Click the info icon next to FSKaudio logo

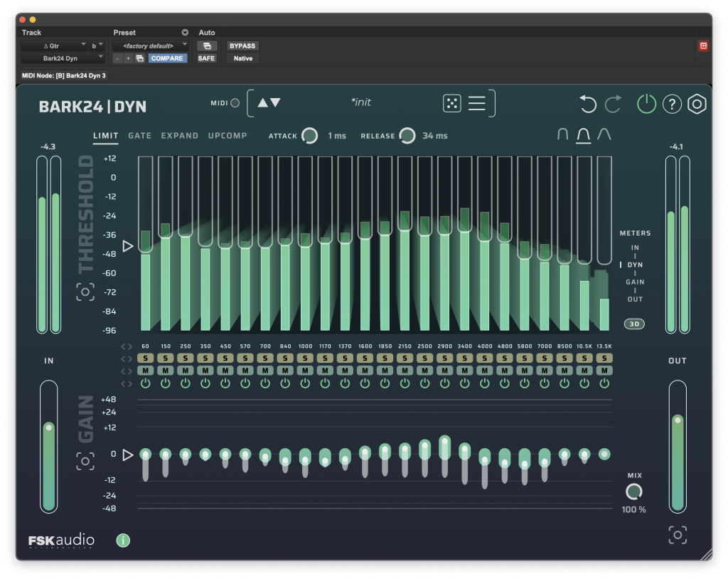coord(123,541)
